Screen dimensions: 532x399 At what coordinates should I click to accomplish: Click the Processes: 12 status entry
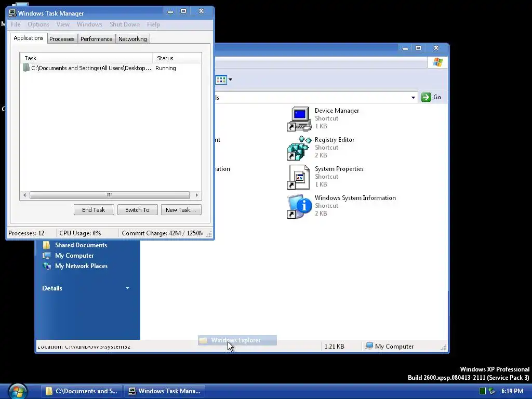26,233
